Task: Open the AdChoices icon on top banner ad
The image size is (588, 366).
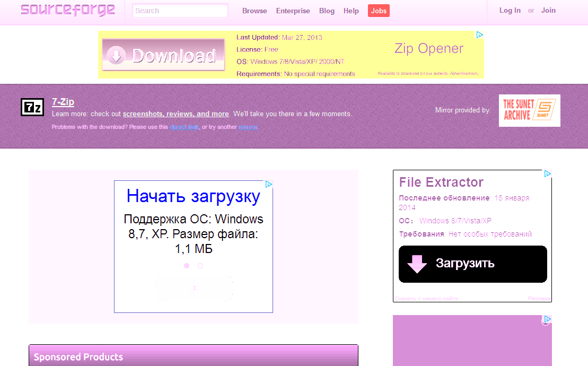Action: pos(479,35)
